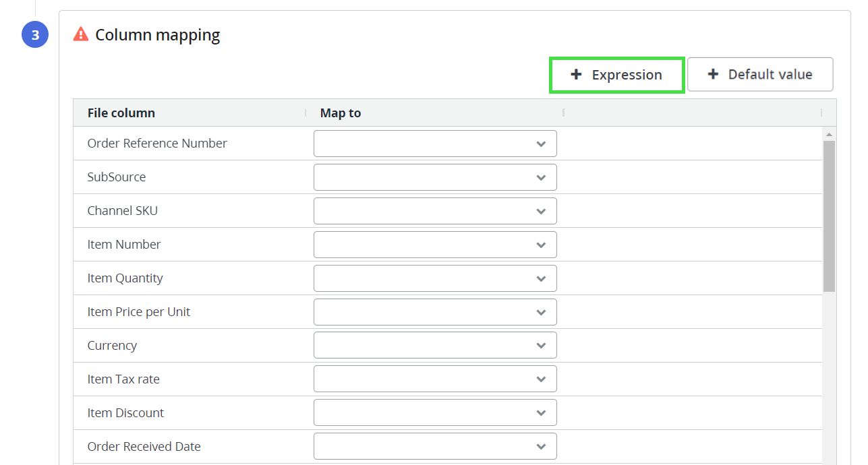This screenshot has width=868, height=465.
Task: Click the Currency dropdown chevron
Action: tap(541, 346)
